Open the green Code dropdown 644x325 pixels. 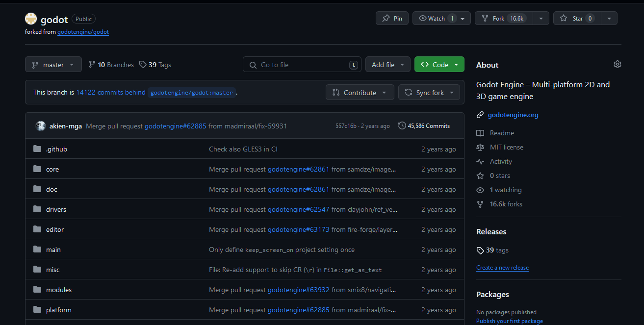coord(439,65)
